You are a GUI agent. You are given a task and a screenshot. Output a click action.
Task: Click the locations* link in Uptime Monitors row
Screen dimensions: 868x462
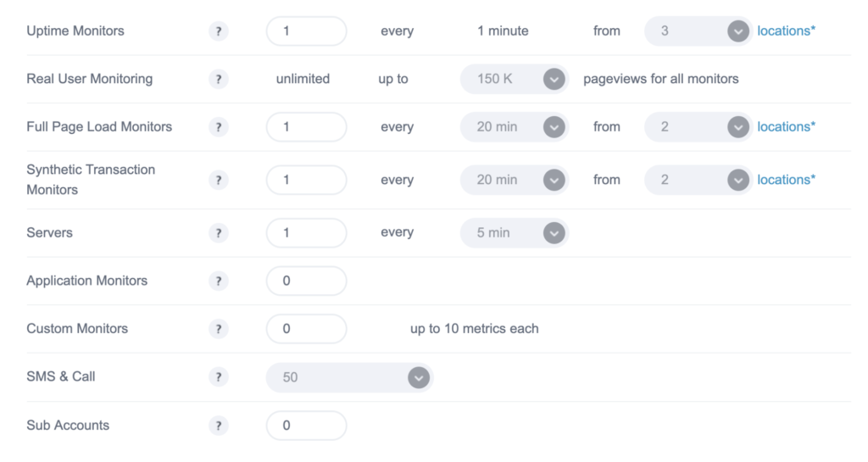[x=786, y=31]
